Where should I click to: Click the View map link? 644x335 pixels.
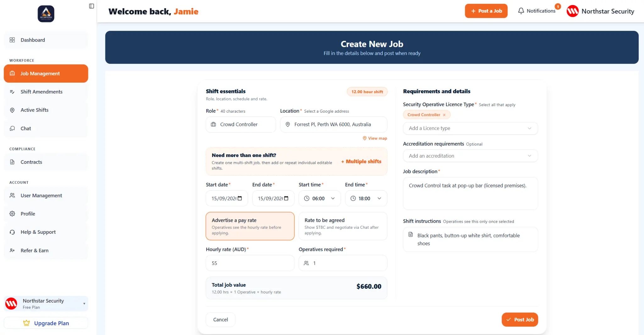375,138
